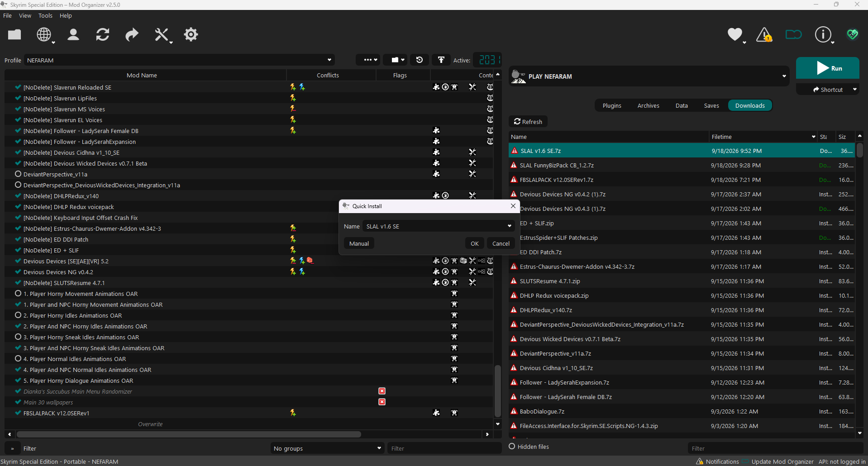Open the Help info circle icon
This screenshot has height=466, width=868.
point(823,34)
